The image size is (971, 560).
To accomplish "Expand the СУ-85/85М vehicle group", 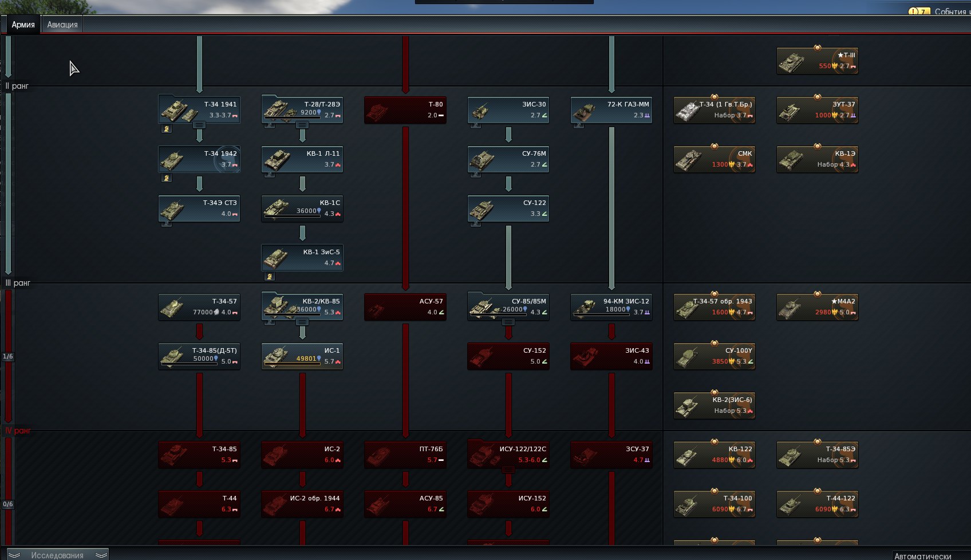I will [x=508, y=322].
